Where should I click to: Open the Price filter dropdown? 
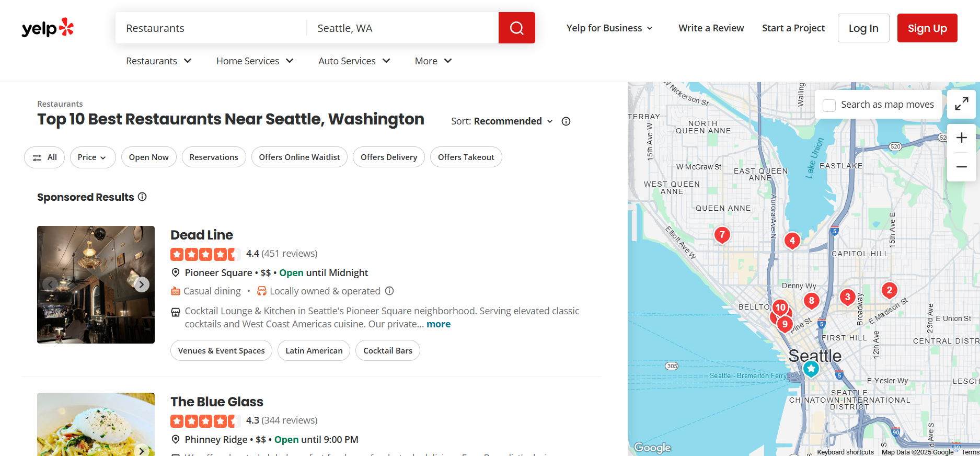93,157
